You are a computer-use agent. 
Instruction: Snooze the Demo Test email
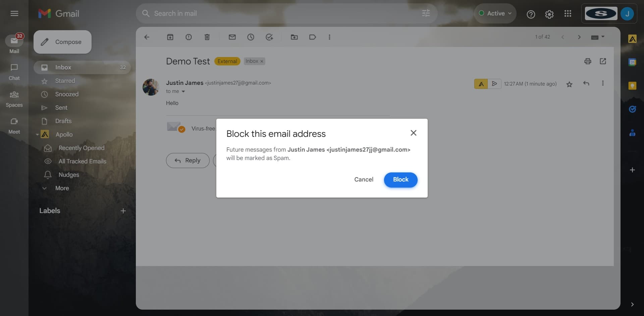coord(251,37)
